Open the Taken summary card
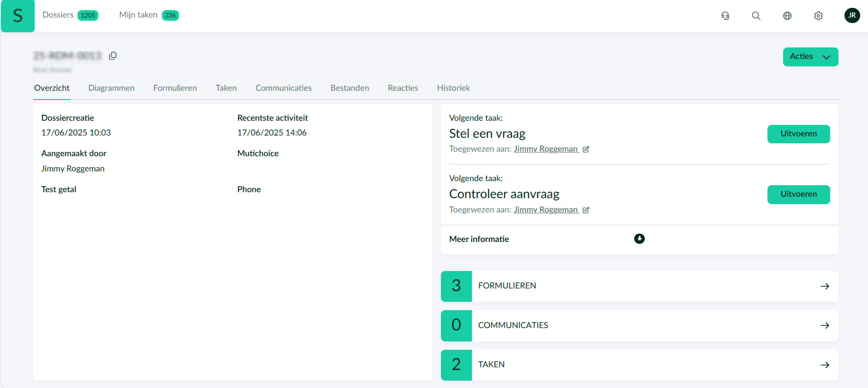The image size is (868, 388). click(x=639, y=365)
